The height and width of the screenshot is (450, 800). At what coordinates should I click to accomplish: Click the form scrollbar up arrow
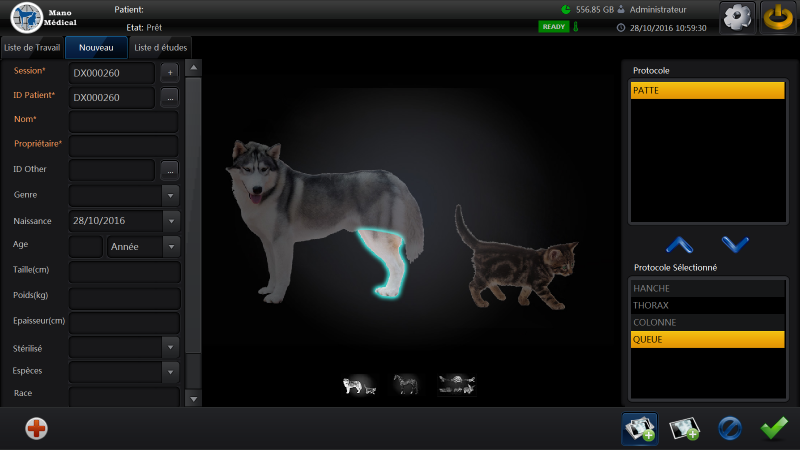pos(193,68)
